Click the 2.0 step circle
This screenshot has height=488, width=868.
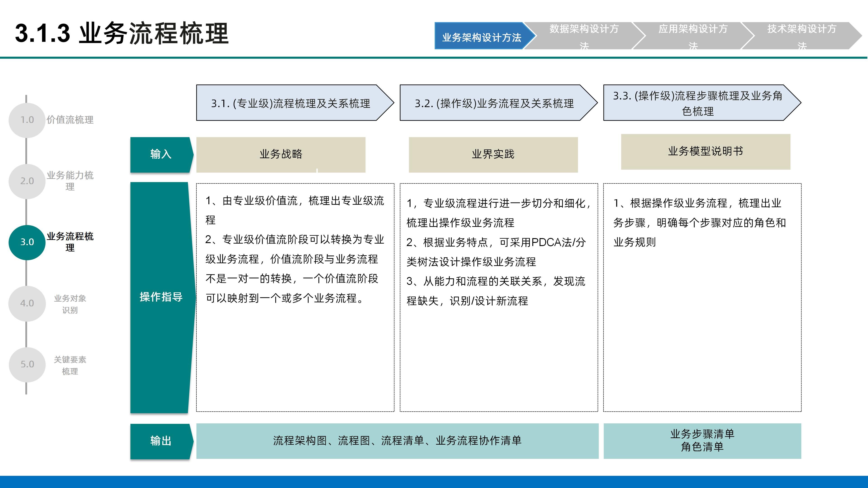pos(27,181)
